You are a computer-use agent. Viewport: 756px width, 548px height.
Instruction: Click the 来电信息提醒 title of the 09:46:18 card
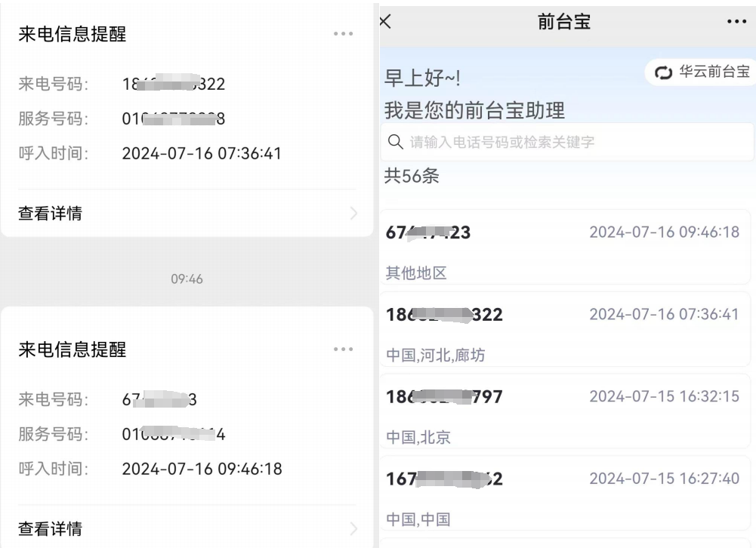73,349
